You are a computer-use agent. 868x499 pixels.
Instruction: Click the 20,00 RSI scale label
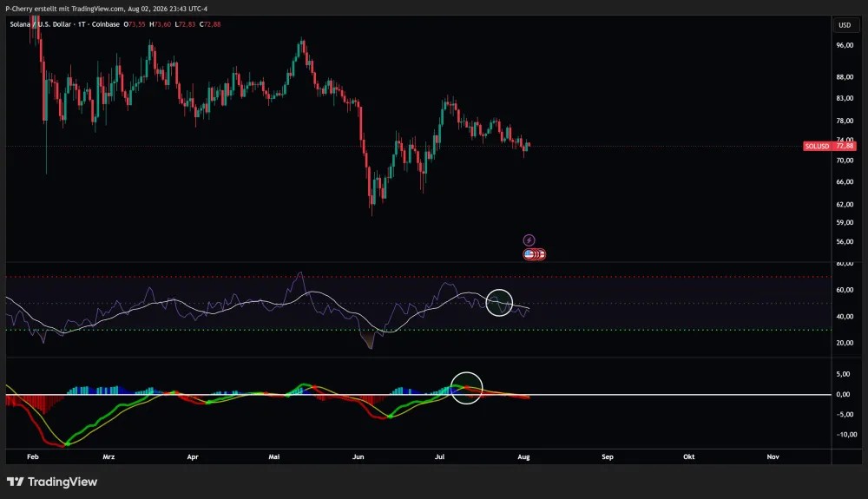tap(845, 343)
